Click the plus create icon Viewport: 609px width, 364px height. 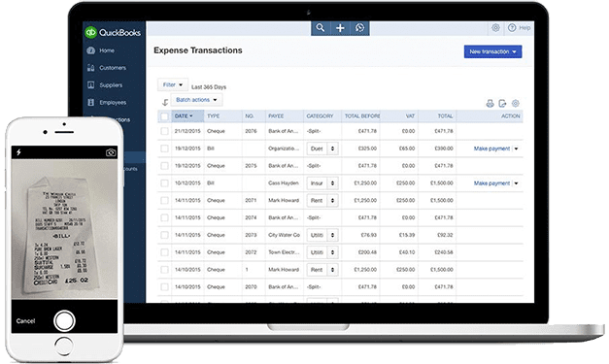coord(340,28)
